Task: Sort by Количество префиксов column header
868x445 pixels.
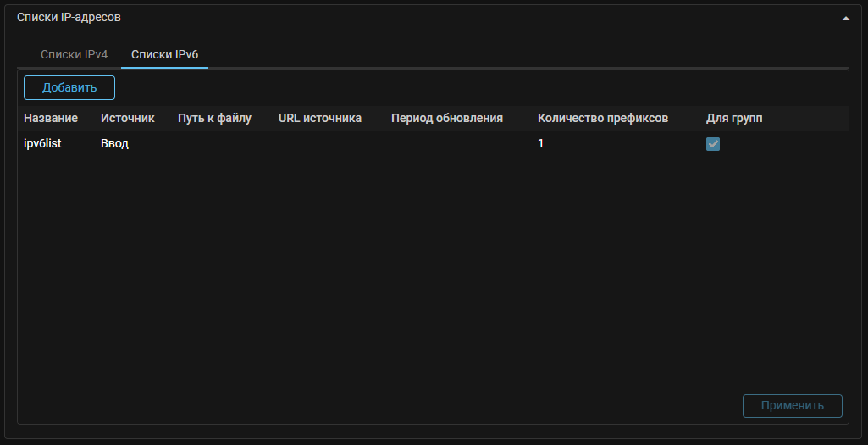Action: [x=603, y=118]
